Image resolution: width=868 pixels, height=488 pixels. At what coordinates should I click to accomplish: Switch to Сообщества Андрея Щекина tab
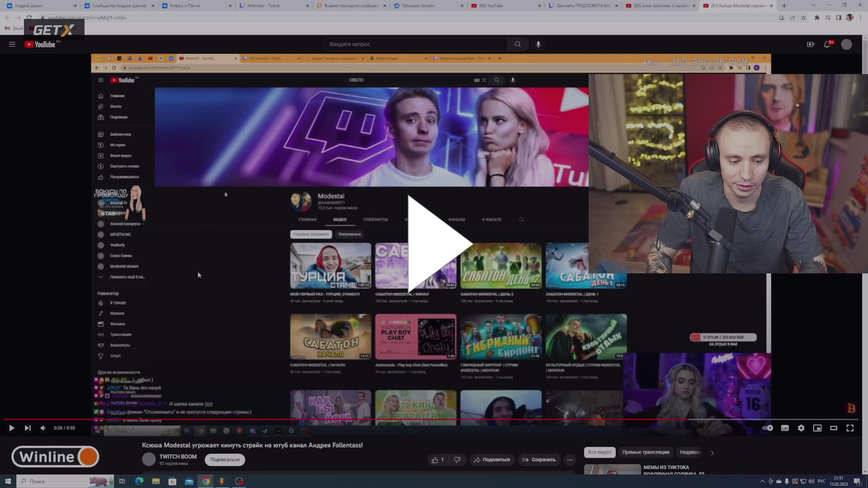(119, 6)
